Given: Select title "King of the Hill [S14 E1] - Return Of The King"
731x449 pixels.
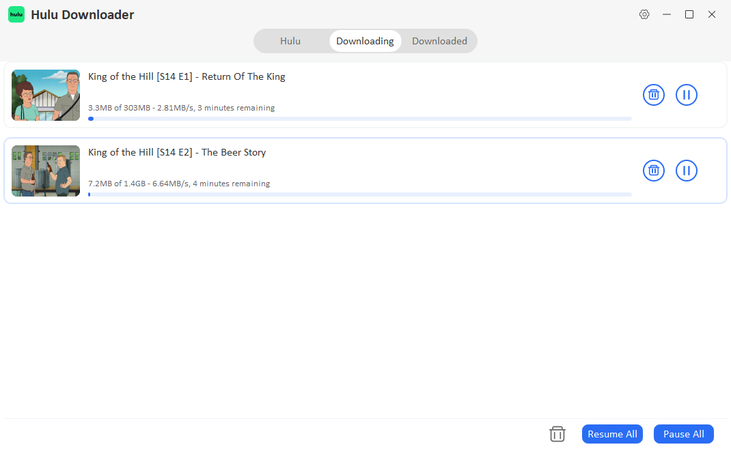Looking at the screenshot, I should tap(186, 76).
